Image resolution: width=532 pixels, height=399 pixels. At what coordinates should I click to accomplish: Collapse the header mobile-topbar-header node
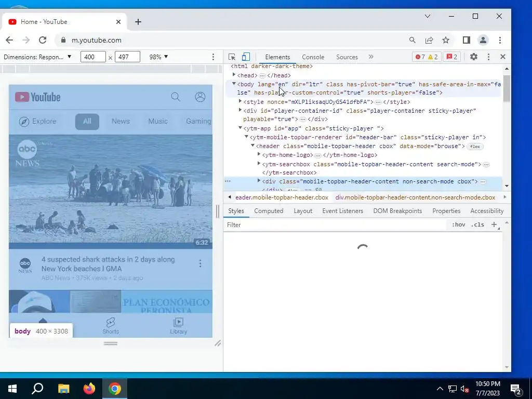coord(253,145)
